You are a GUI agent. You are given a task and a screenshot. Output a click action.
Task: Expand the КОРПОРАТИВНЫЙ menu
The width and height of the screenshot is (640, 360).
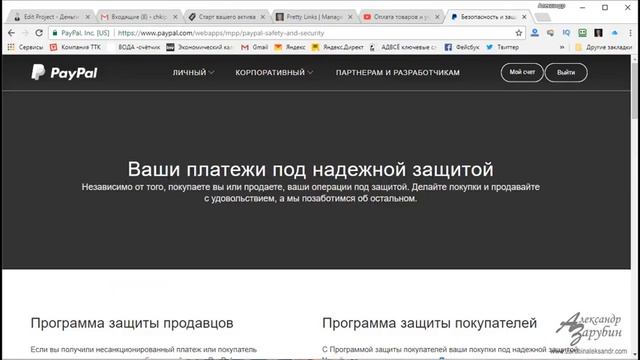tap(274, 72)
